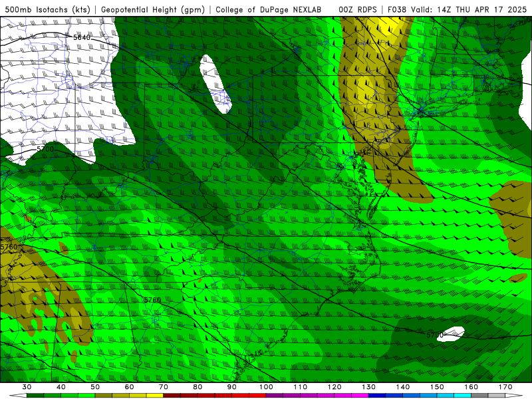Click the 120 value on the color scale
Viewport: 532px width, 399px height.
[334, 387]
